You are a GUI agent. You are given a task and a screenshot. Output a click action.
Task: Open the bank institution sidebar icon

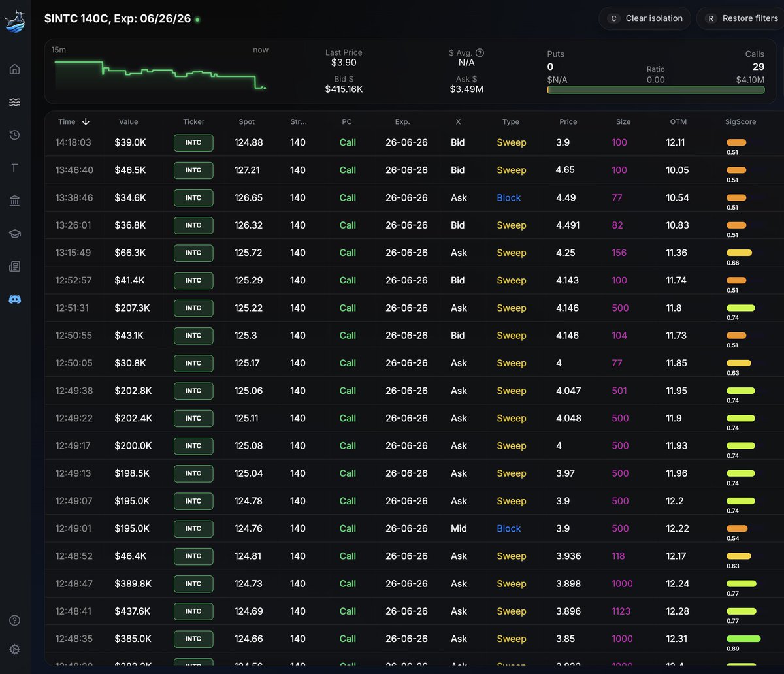tap(14, 201)
